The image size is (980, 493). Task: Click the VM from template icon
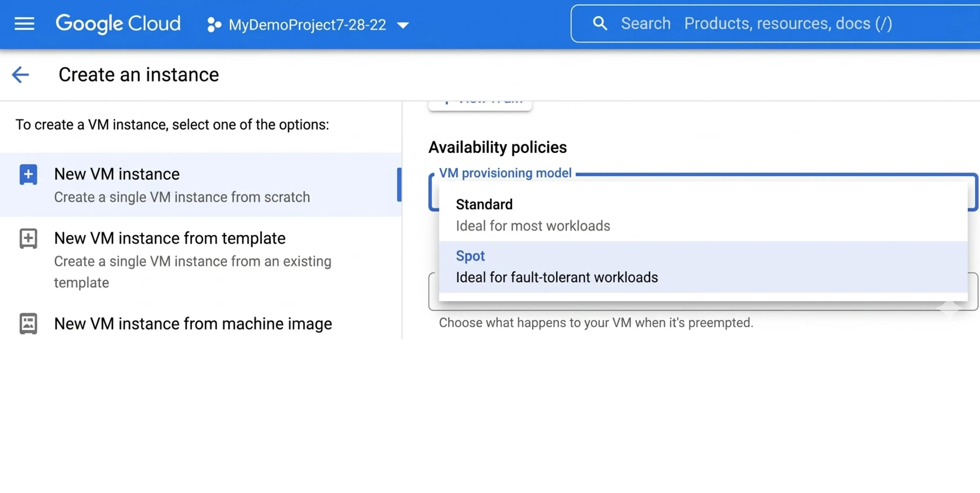[29, 238]
